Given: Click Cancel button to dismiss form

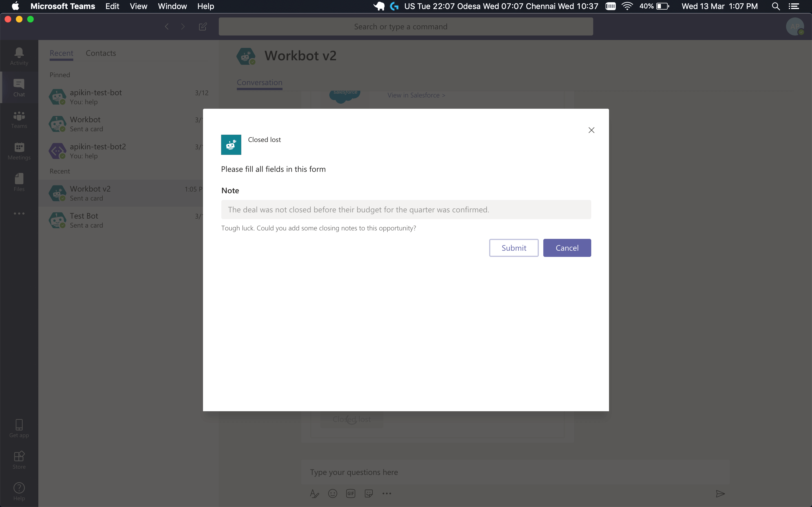Looking at the screenshot, I should point(566,248).
